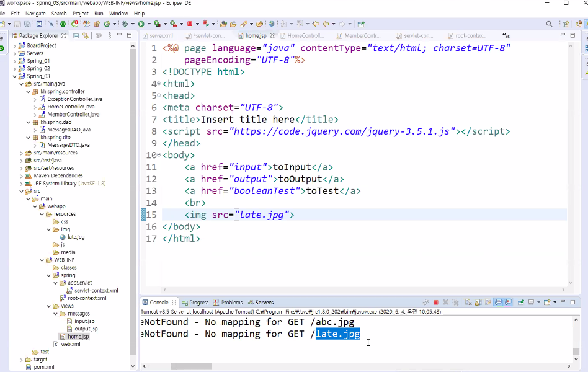Image resolution: width=588 pixels, height=372 pixels.
Task: Select servlet-context.xml in tree
Action: pos(96,291)
